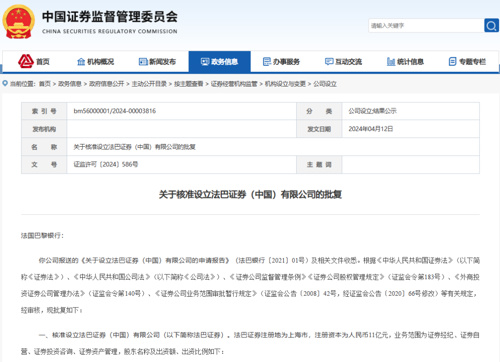This screenshot has width=500, height=362.
Task: Go to 政府信息公开 in breadcrumb
Action: [107, 84]
